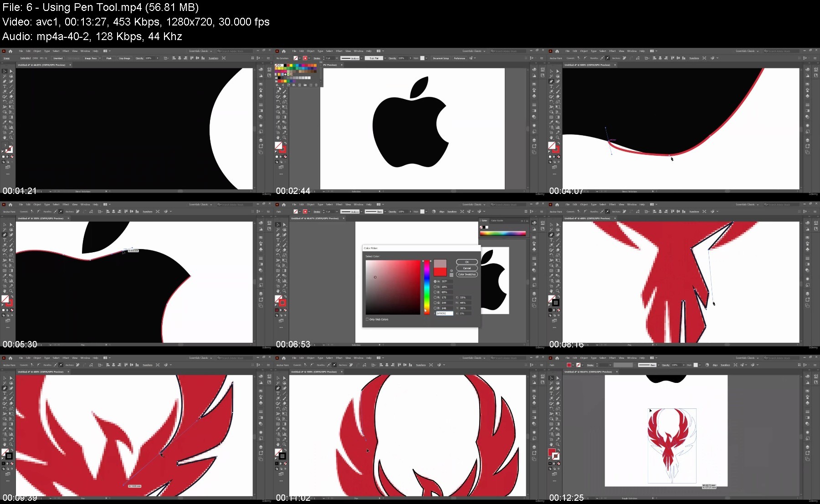The image size is (820, 504).
Task: Choose the Line Segment tool in 00:01:21 frame
Action: (11, 87)
